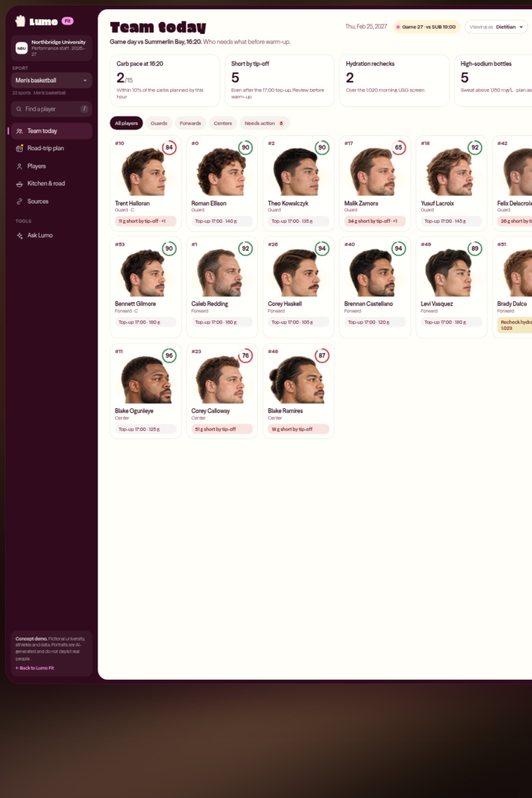Open Viewing as Dietitian dropdown
This screenshot has width=532, height=798.
(x=496, y=27)
